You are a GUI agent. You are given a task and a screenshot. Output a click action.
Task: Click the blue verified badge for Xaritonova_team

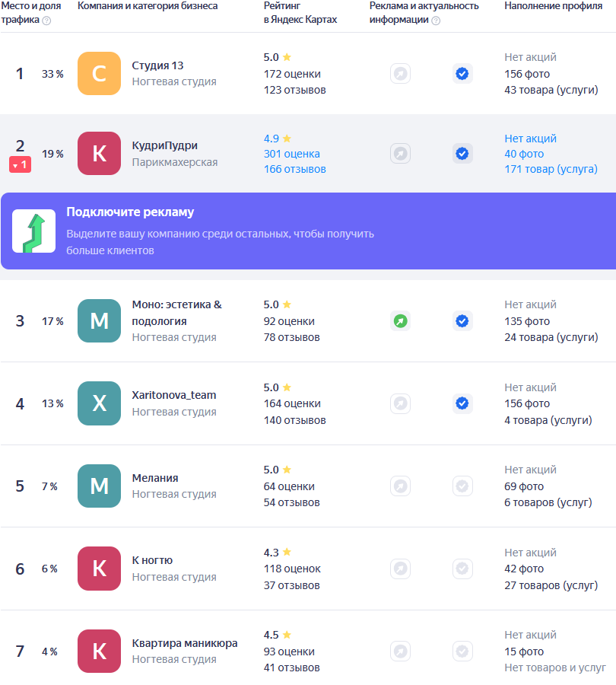(x=462, y=403)
